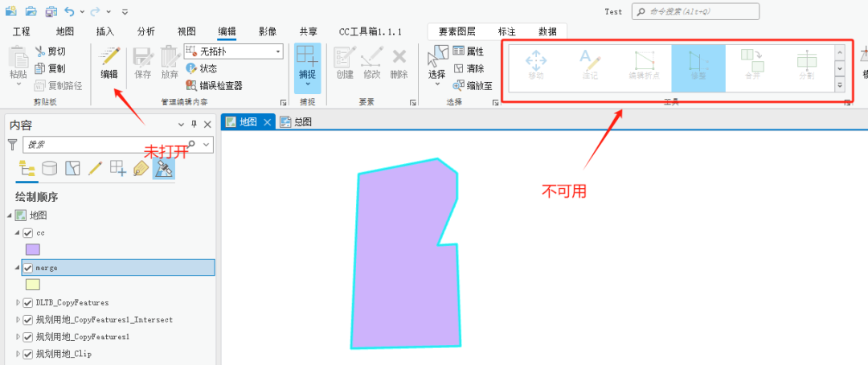Open the 无拓扑 topology dropdown
This screenshot has height=365, width=868.
(x=234, y=51)
